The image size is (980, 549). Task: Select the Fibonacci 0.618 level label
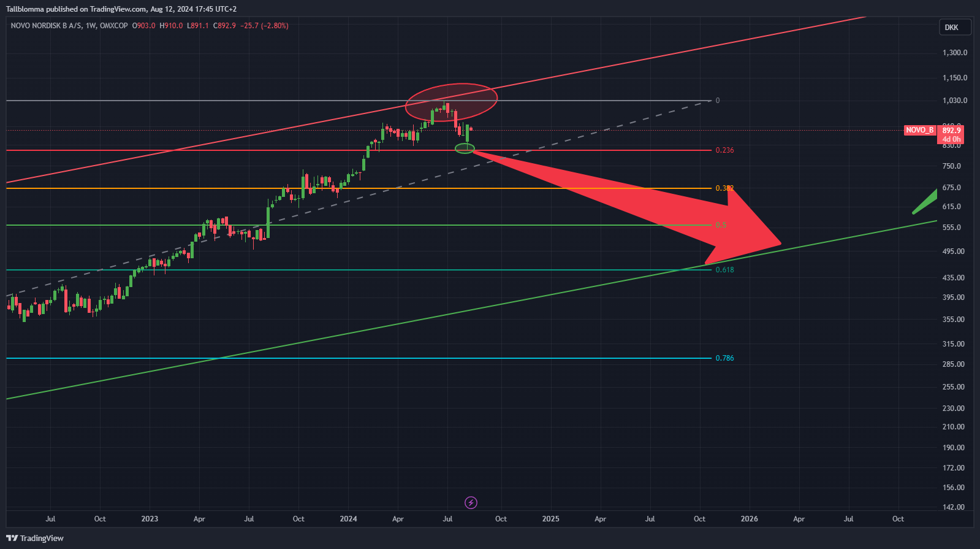[x=724, y=270]
